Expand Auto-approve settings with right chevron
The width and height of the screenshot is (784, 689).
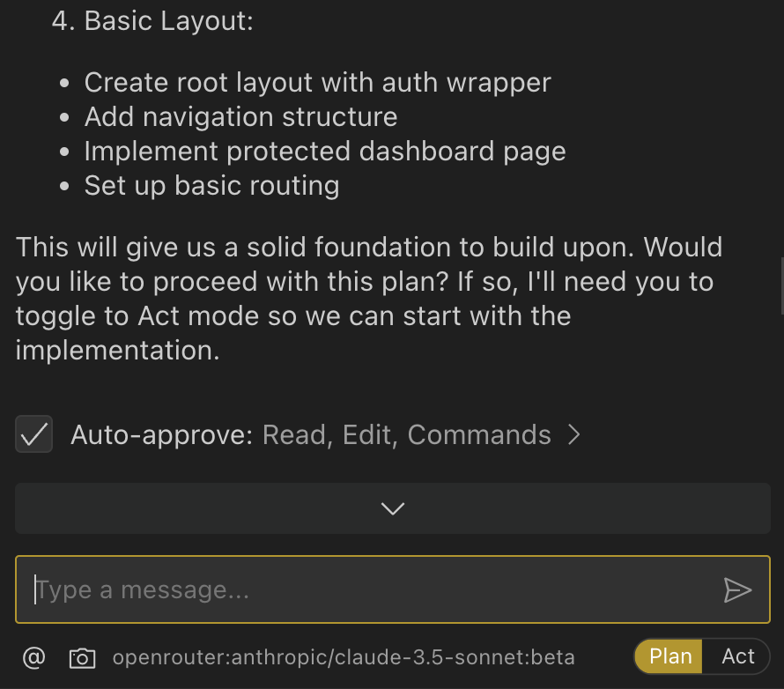click(x=574, y=434)
